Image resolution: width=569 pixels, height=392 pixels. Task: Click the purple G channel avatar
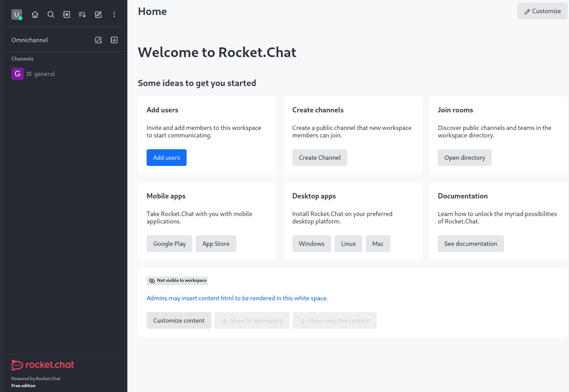(x=17, y=74)
